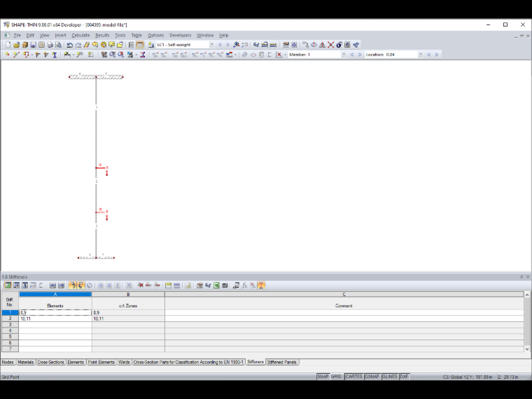Toggle the GLINES status bar button
This screenshot has height=399, width=532.
pyautogui.click(x=389, y=377)
